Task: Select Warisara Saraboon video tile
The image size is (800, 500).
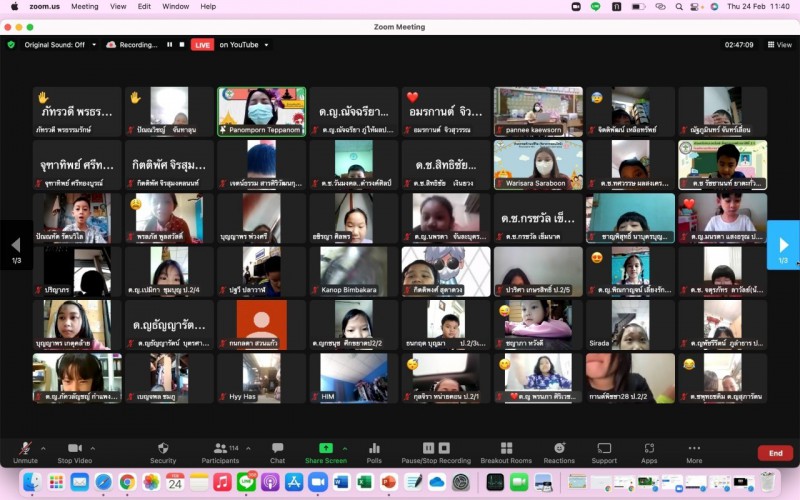Action: click(x=538, y=165)
